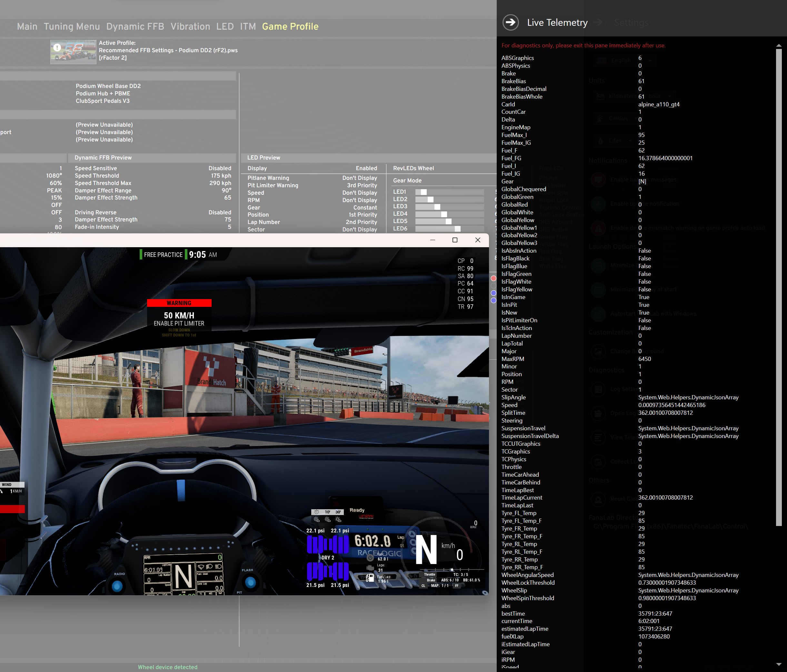Click the red diagnostics warning text
This screenshot has height=672, width=787.
(x=583, y=45)
